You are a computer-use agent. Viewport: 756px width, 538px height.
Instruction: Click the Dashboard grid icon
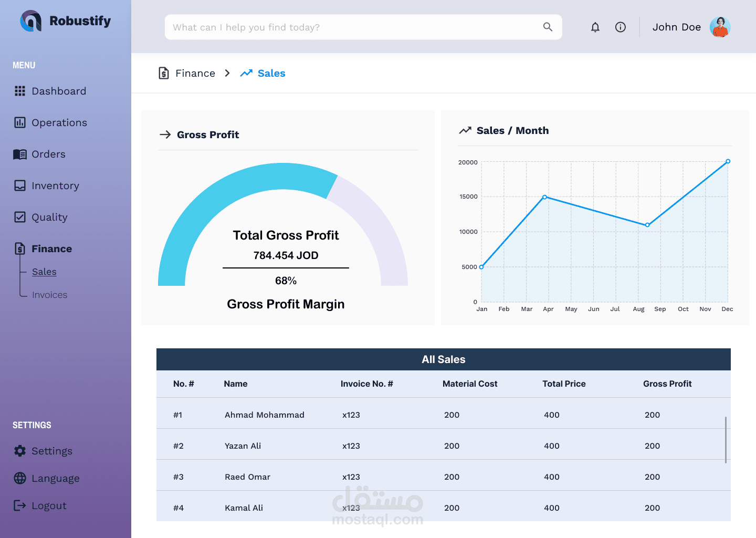pyautogui.click(x=20, y=91)
